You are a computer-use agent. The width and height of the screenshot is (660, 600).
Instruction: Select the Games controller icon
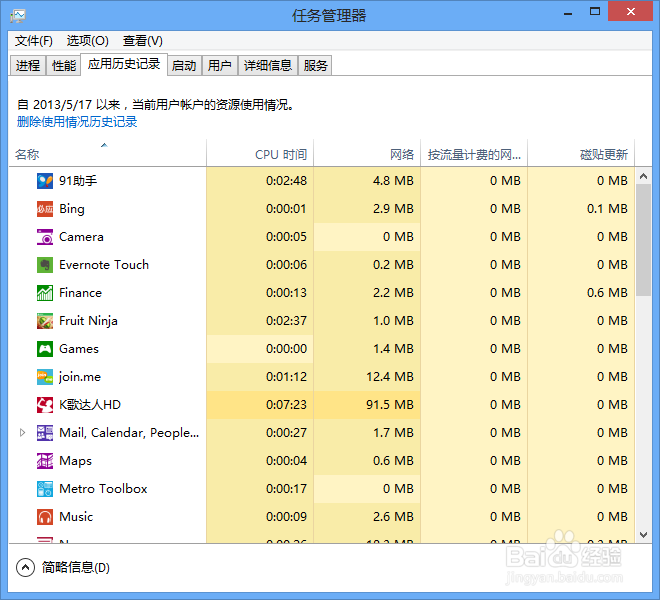(x=45, y=349)
